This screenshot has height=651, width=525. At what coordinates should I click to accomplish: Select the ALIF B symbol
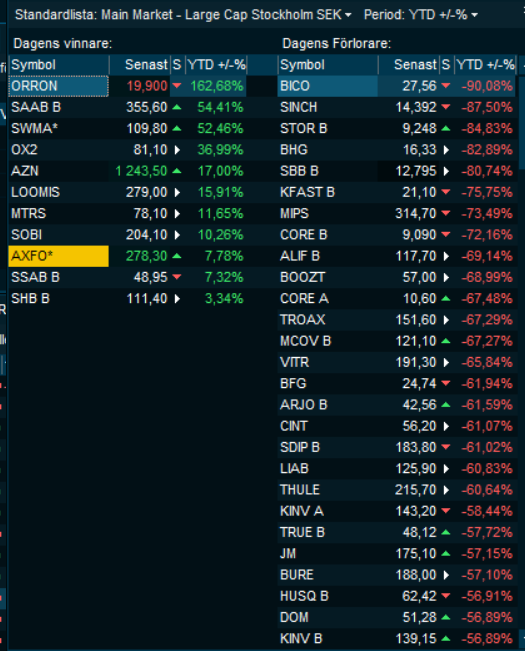[x=300, y=256]
